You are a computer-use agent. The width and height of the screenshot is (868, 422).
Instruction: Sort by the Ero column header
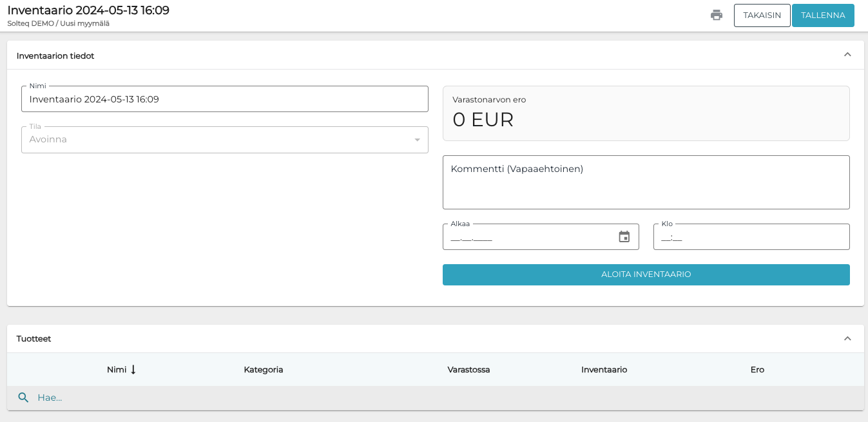click(x=757, y=370)
